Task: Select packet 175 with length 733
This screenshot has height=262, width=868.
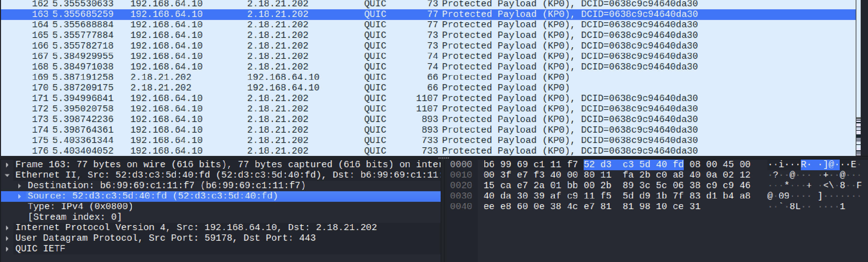Action: pos(428,140)
